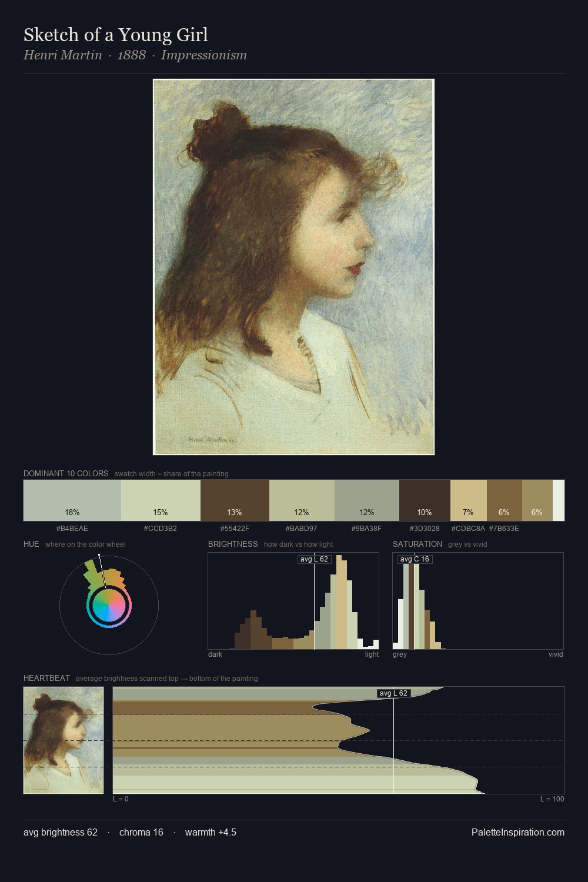Image resolution: width=588 pixels, height=882 pixels.
Task: Click the 'Impressionism' style label
Action: click(204, 55)
